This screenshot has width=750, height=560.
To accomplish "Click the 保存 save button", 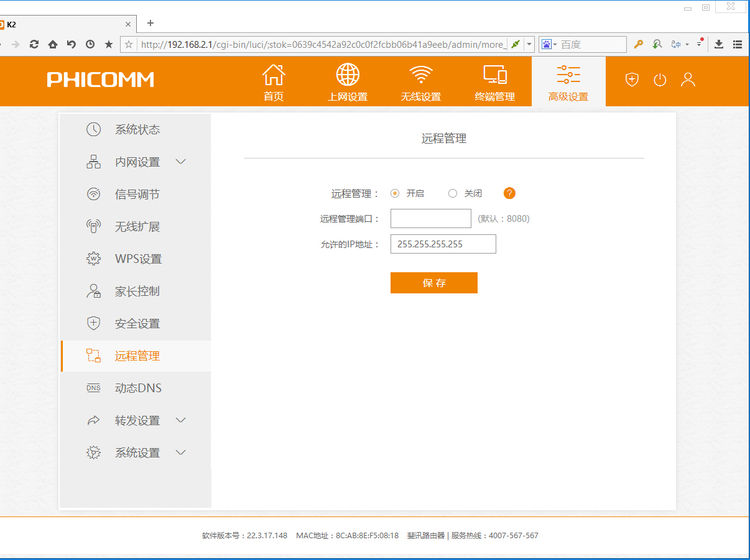I will (433, 283).
